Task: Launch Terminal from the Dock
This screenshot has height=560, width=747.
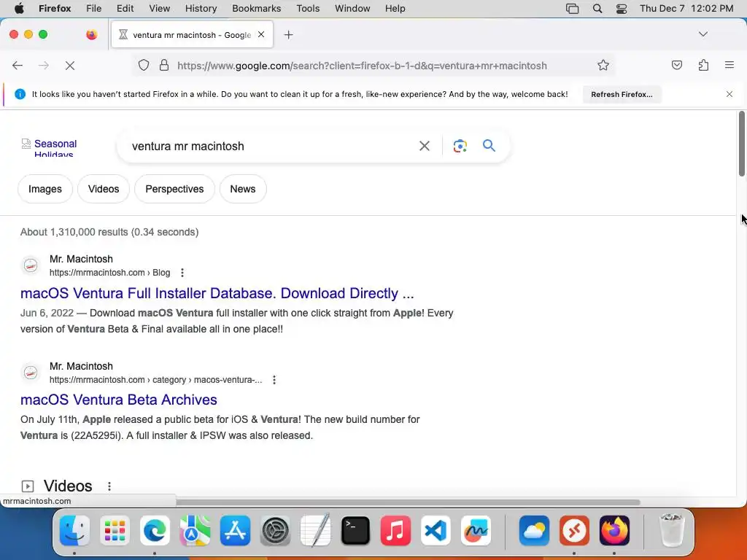Action: point(355,531)
